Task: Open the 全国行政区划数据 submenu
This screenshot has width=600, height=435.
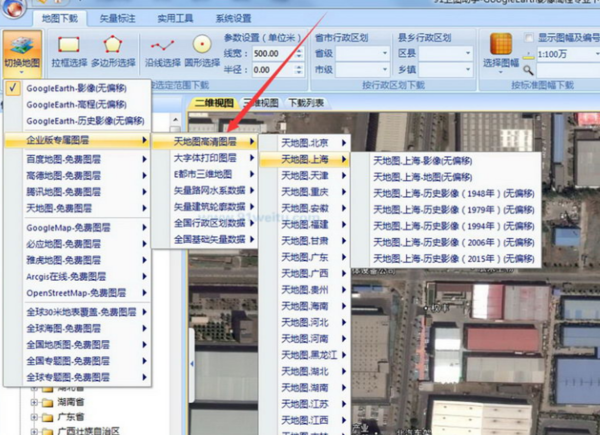Action: tap(205, 223)
